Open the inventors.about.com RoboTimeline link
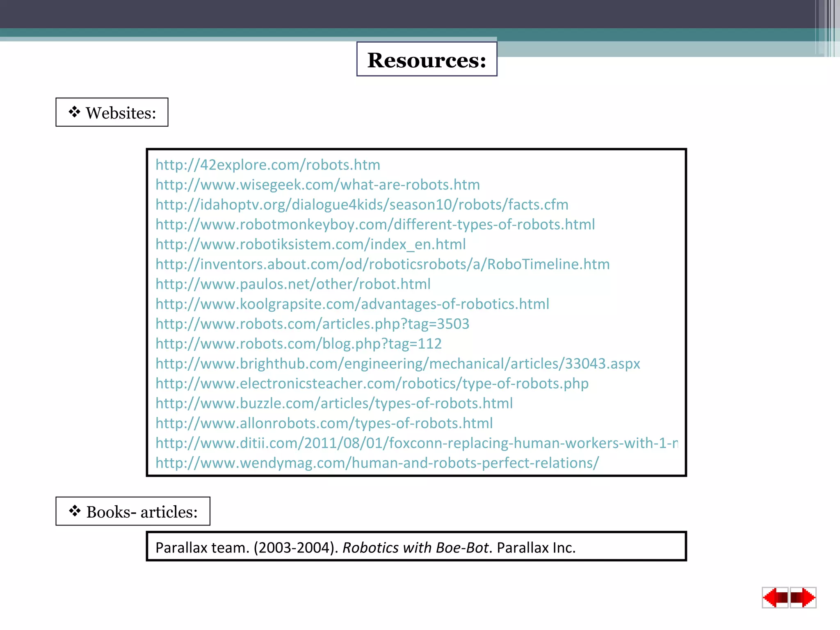This screenshot has height=630, width=840. [x=382, y=264]
